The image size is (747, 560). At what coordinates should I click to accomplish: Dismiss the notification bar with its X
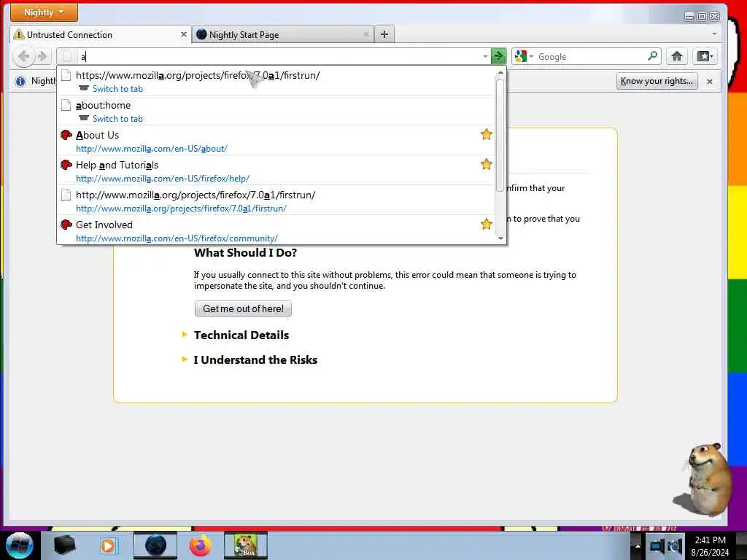[709, 82]
